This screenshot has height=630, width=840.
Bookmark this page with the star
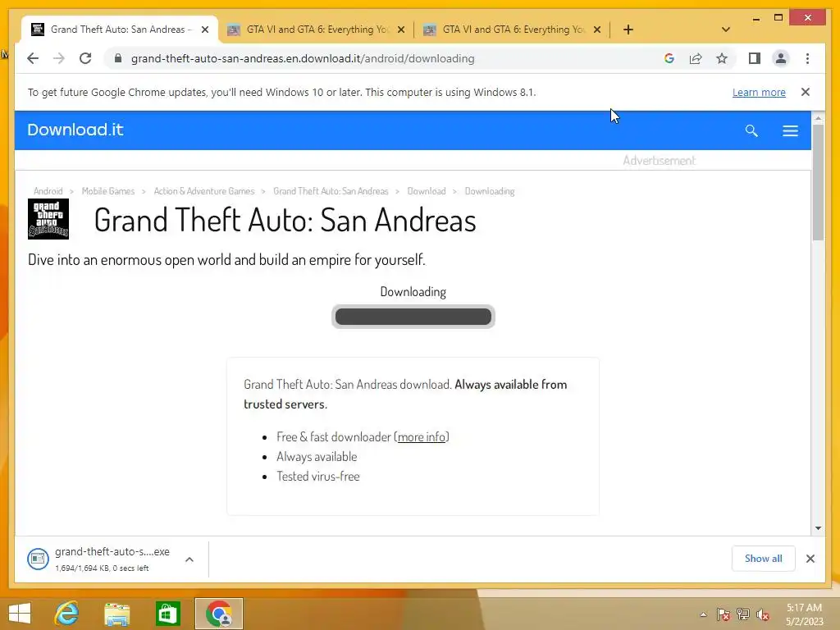(x=722, y=58)
